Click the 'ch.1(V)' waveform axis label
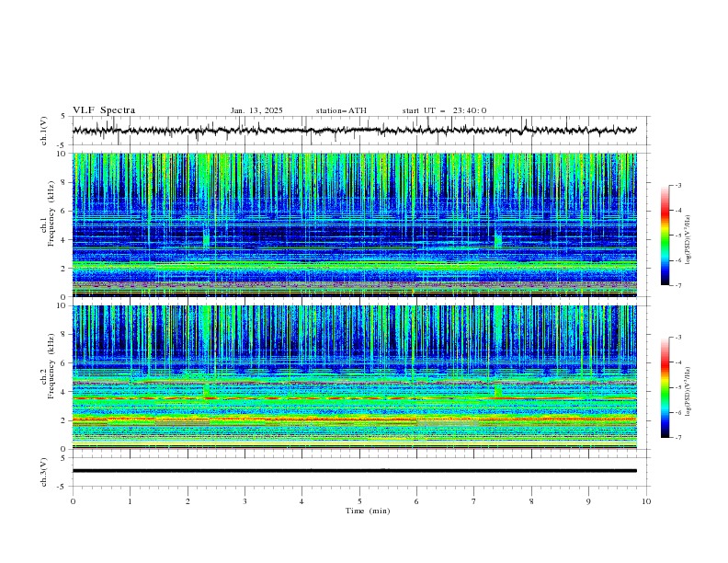The height and width of the screenshot is (563, 728). tap(44, 131)
